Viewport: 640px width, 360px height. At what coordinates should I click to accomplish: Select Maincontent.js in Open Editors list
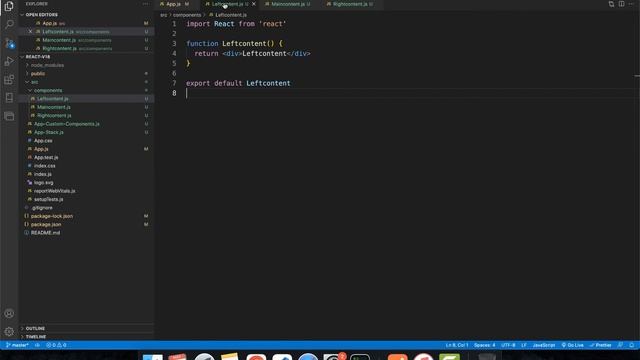[59, 40]
